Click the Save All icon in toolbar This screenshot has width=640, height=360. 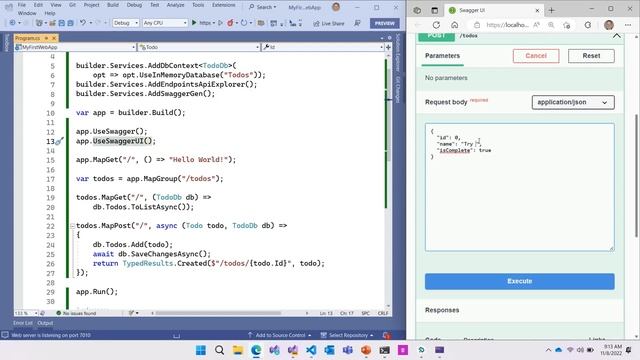coord(70,23)
